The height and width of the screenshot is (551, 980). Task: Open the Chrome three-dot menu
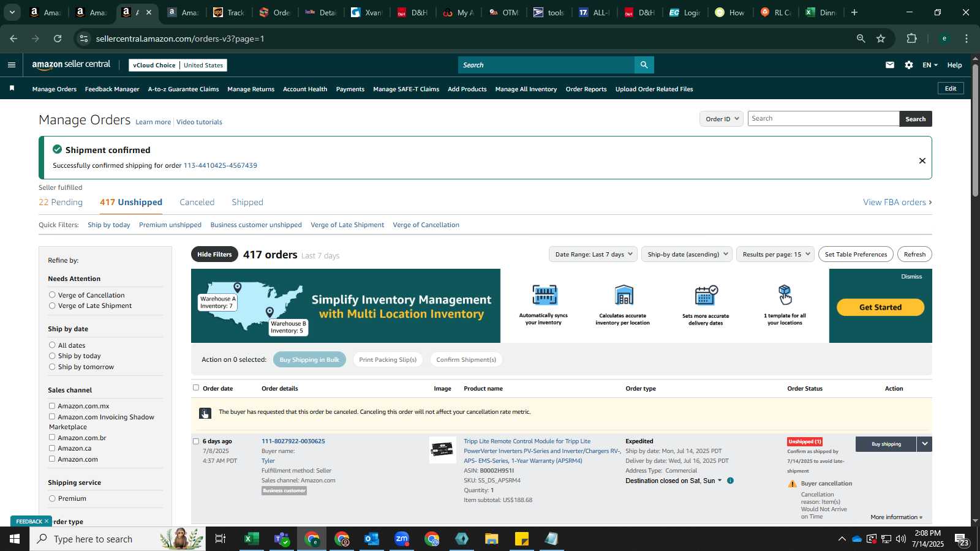[x=967, y=39]
